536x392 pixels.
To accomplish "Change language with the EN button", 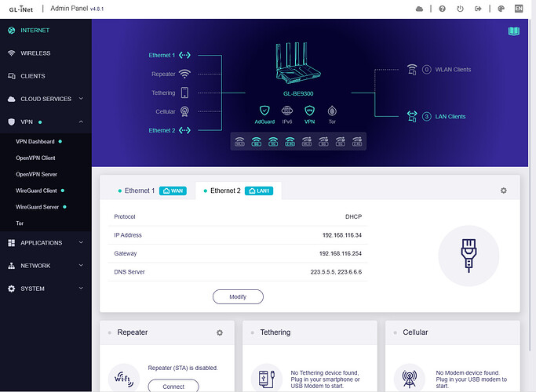I will point(518,9).
